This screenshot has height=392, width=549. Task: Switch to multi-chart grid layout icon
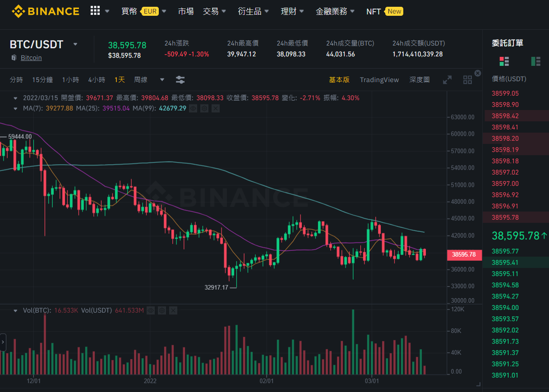(467, 80)
